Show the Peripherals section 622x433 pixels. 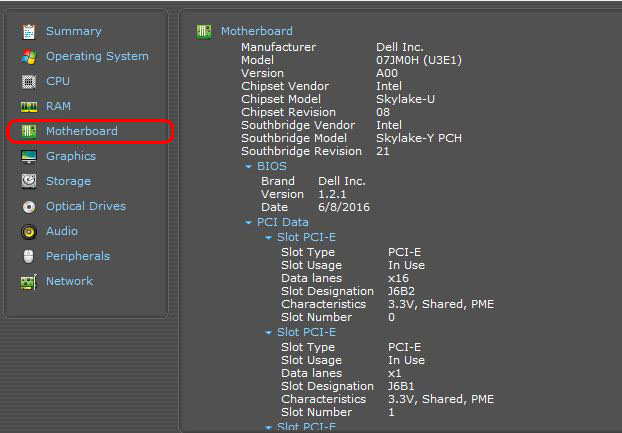78,256
